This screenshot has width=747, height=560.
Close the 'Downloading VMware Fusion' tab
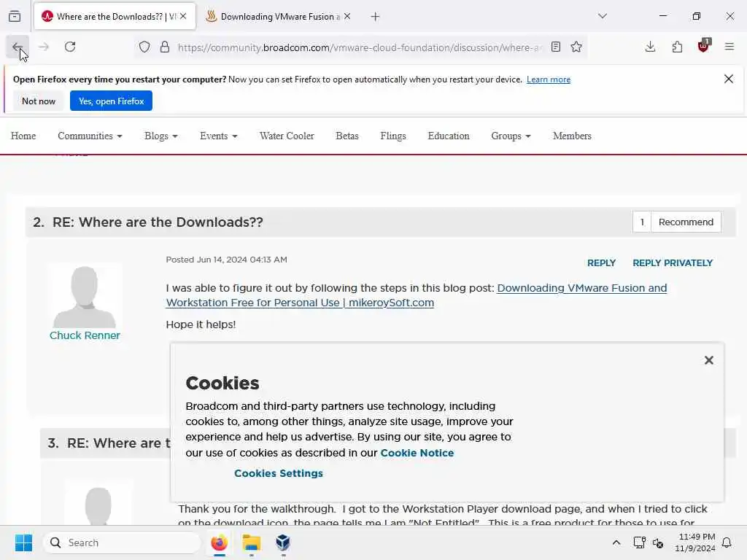point(347,16)
